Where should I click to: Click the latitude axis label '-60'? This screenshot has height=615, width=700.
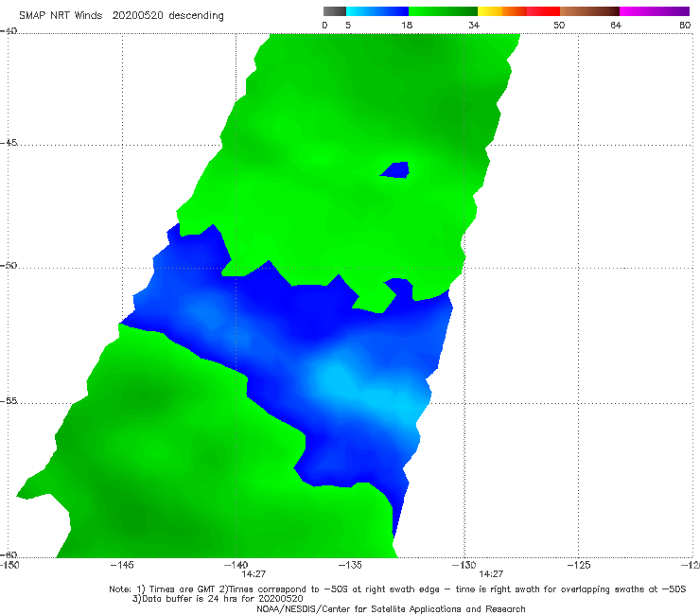coord(9,554)
